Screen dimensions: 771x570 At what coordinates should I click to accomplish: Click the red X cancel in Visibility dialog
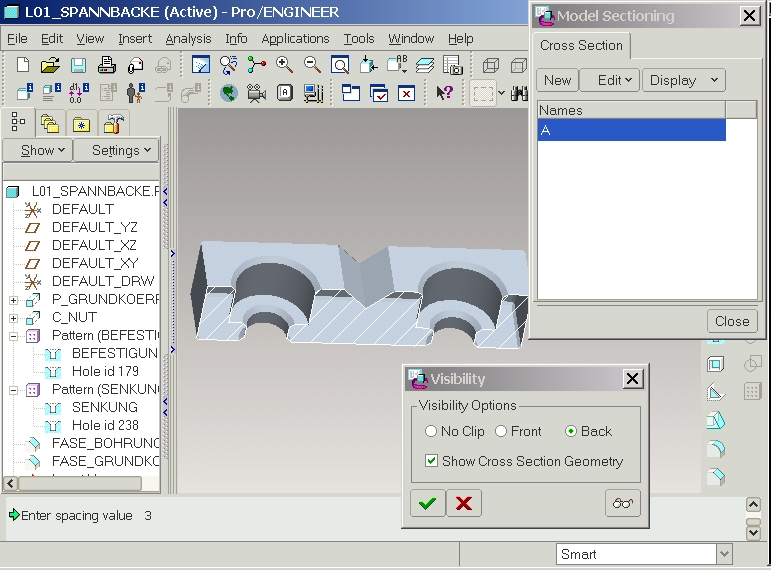[463, 503]
